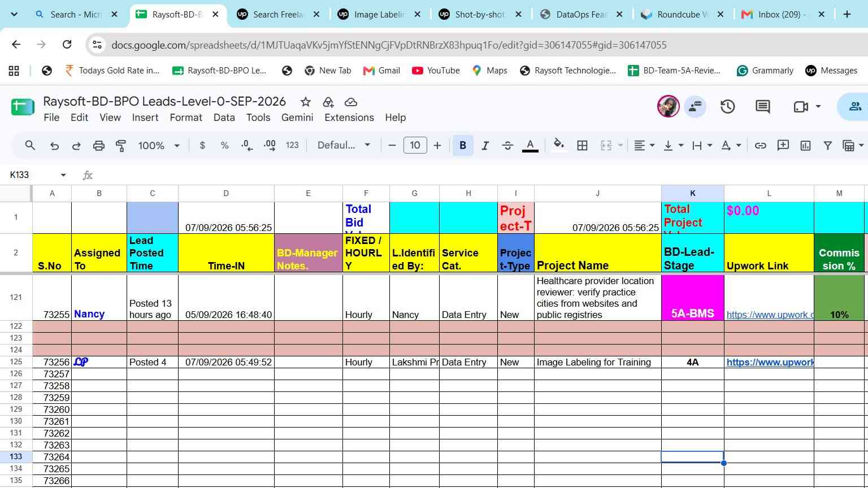Expand the Name box dropdown arrow
The width and height of the screenshot is (868, 488).
click(63, 175)
